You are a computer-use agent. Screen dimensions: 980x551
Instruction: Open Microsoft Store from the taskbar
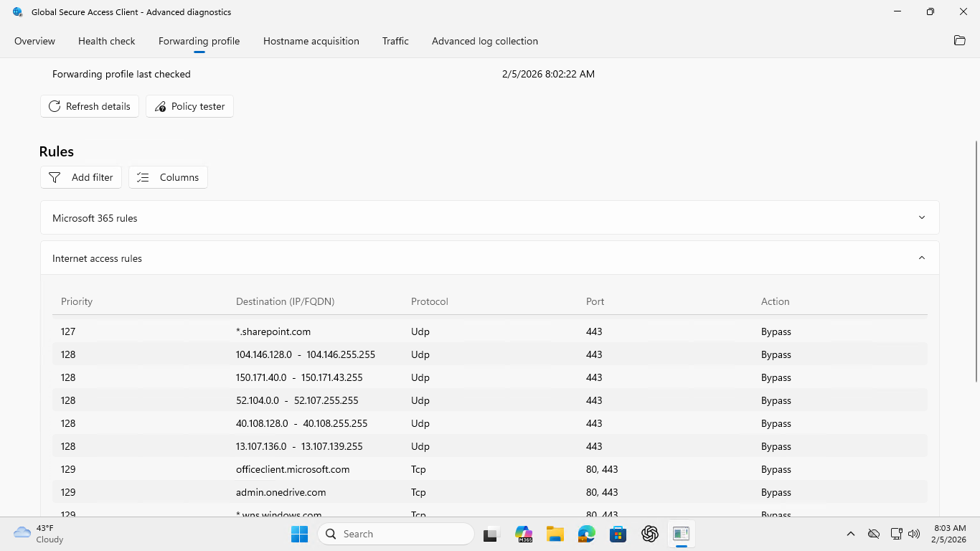point(618,534)
